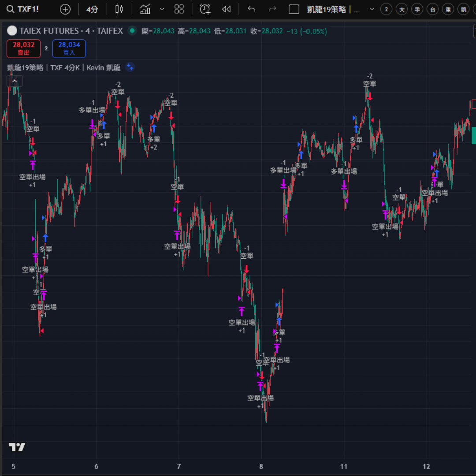Start bar replay mode

pos(227,9)
